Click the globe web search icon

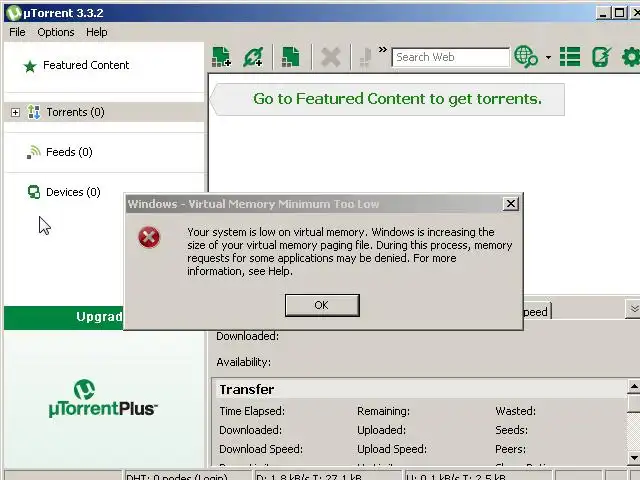tap(526, 57)
